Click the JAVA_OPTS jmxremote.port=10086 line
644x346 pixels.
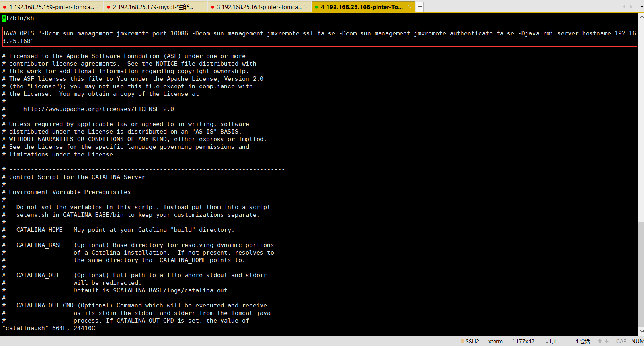pyautogui.click(x=319, y=37)
